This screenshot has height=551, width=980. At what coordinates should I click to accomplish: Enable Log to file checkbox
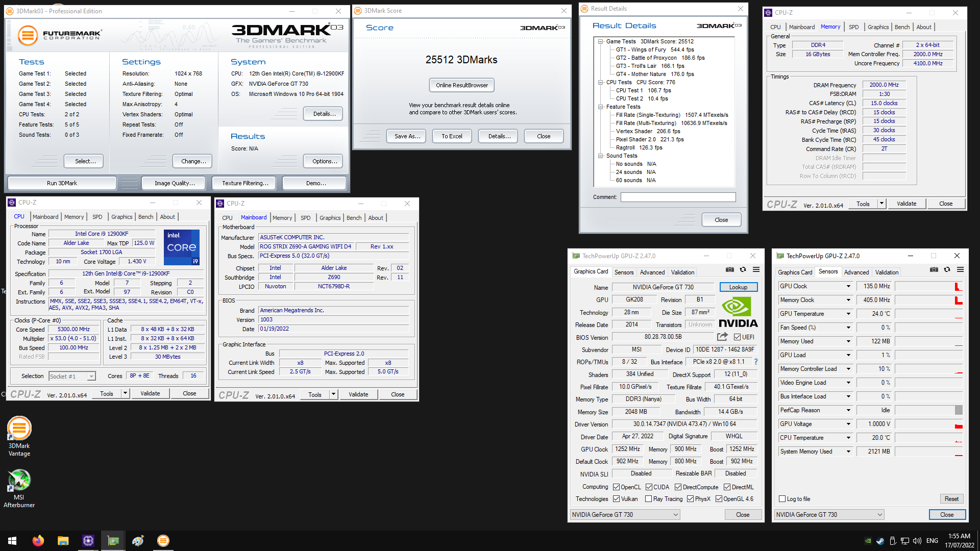(x=782, y=499)
